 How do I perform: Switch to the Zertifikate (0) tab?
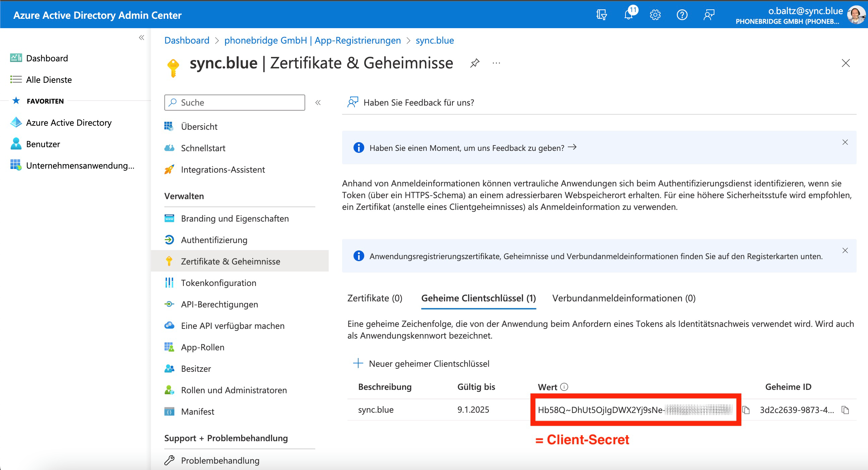pyautogui.click(x=375, y=298)
